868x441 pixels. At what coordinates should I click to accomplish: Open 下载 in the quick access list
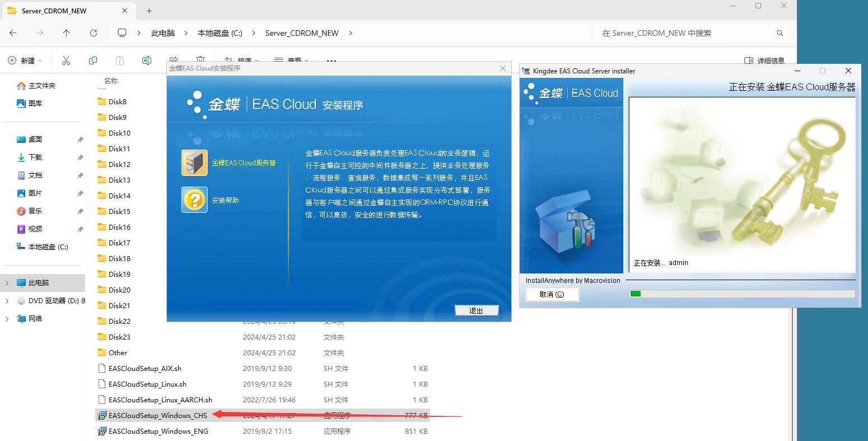(35, 157)
